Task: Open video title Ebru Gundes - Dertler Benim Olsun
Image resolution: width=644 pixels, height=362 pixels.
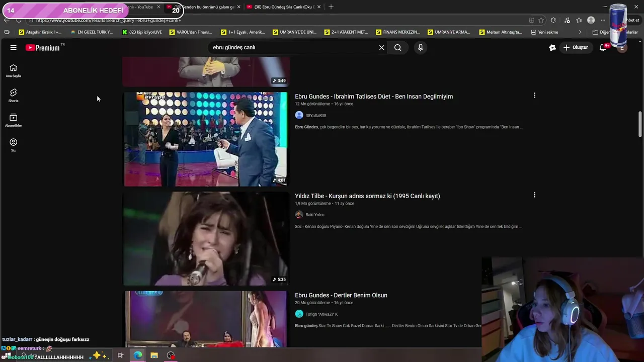Action: tap(341, 295)
